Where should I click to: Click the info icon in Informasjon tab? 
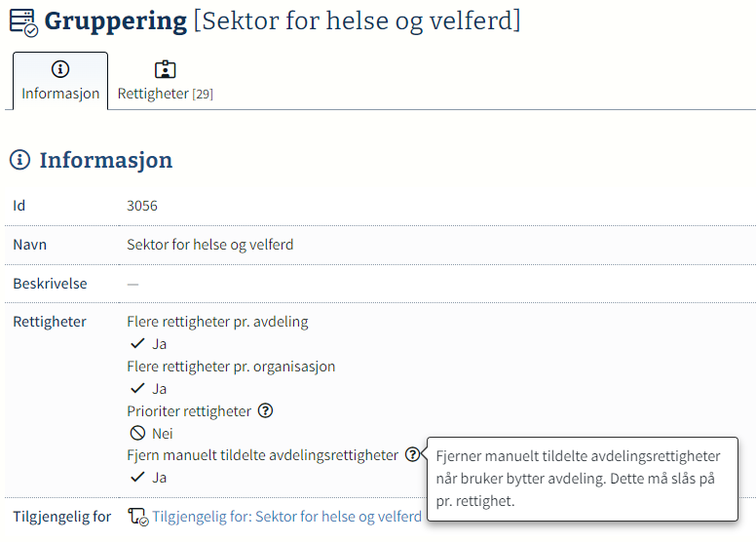coord(60,69)
